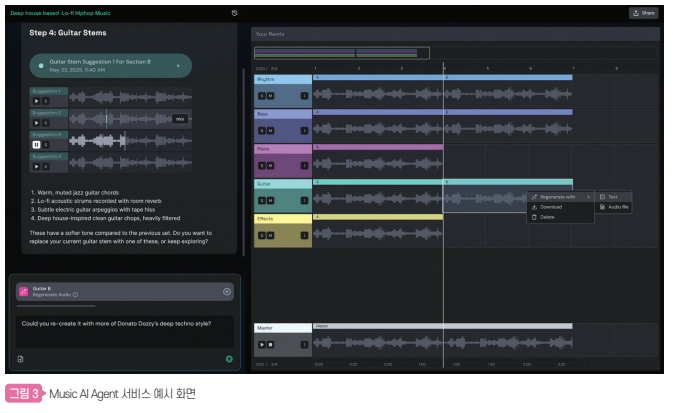Click the attach file icon in chat

tap(20, 358)
